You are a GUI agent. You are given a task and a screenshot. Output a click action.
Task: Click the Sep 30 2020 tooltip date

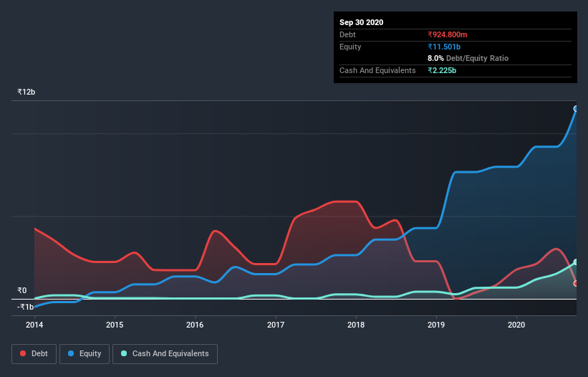(361, 22)
